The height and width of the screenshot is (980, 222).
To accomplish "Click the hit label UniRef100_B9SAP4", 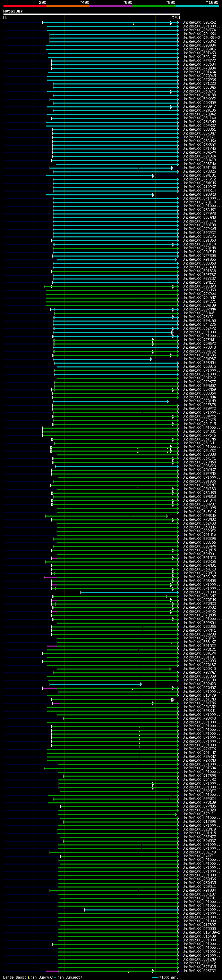I will coord(199,546).
